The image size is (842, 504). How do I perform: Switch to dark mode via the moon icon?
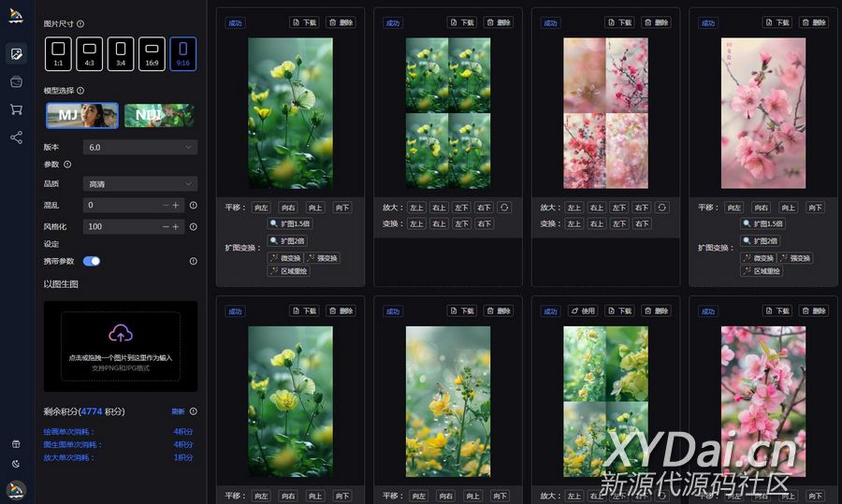tap(16, 463)
